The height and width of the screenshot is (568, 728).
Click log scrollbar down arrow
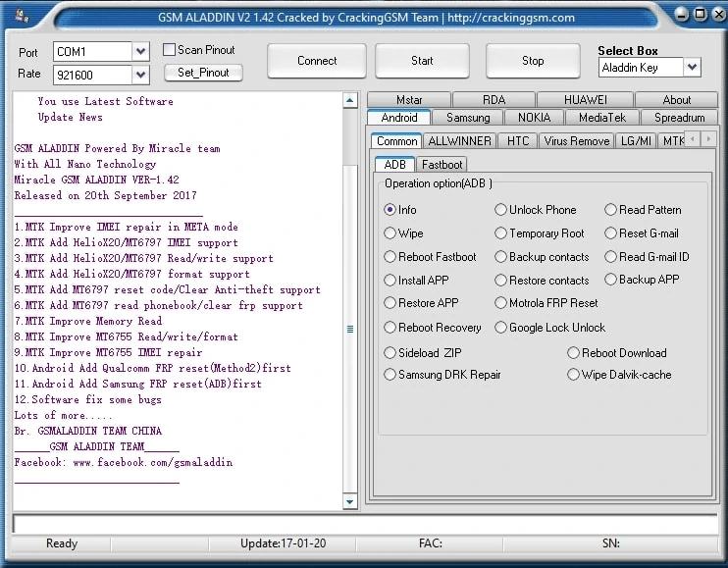coord(350,501)
